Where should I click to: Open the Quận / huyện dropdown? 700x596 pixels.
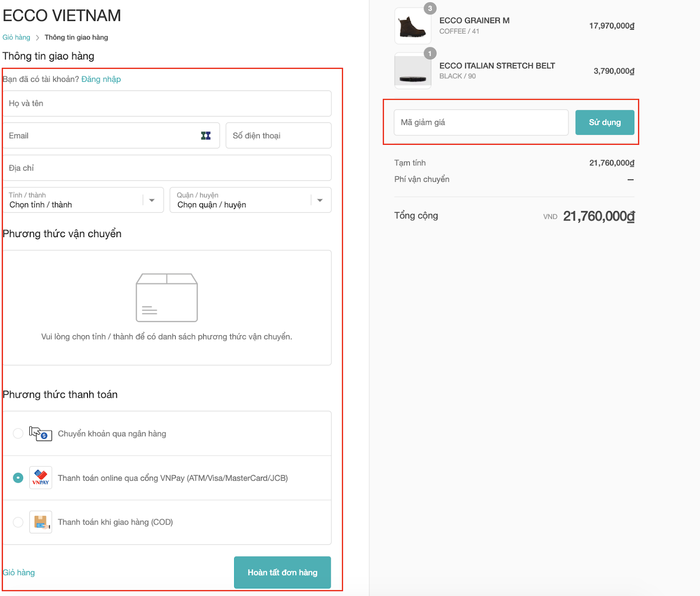coord(251,200)
